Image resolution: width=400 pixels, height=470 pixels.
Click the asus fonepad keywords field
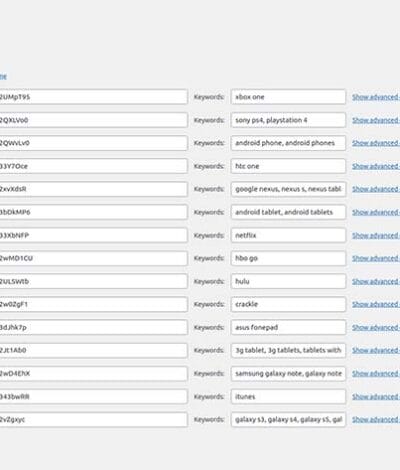point(288,327)
